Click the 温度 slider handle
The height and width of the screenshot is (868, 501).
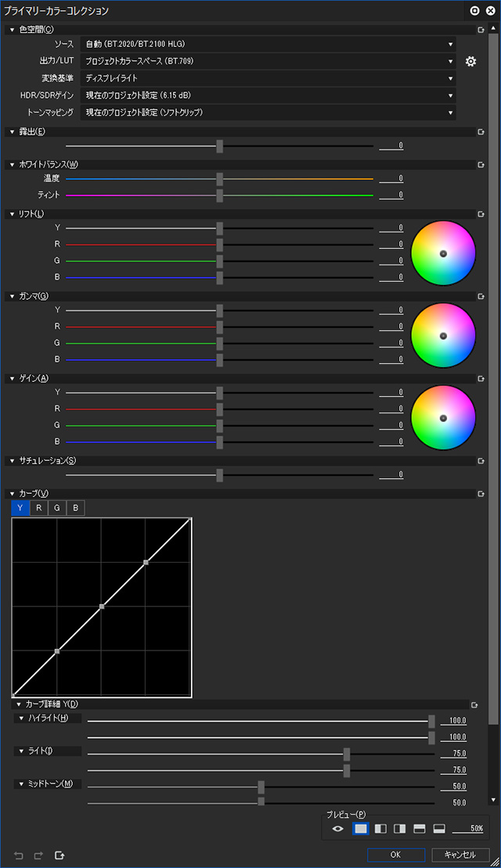(220, 179)
